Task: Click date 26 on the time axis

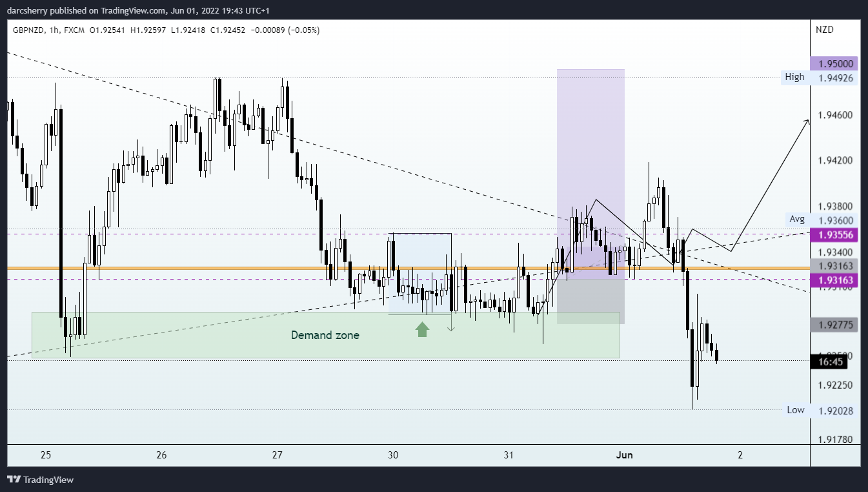Action: (161, 455)
